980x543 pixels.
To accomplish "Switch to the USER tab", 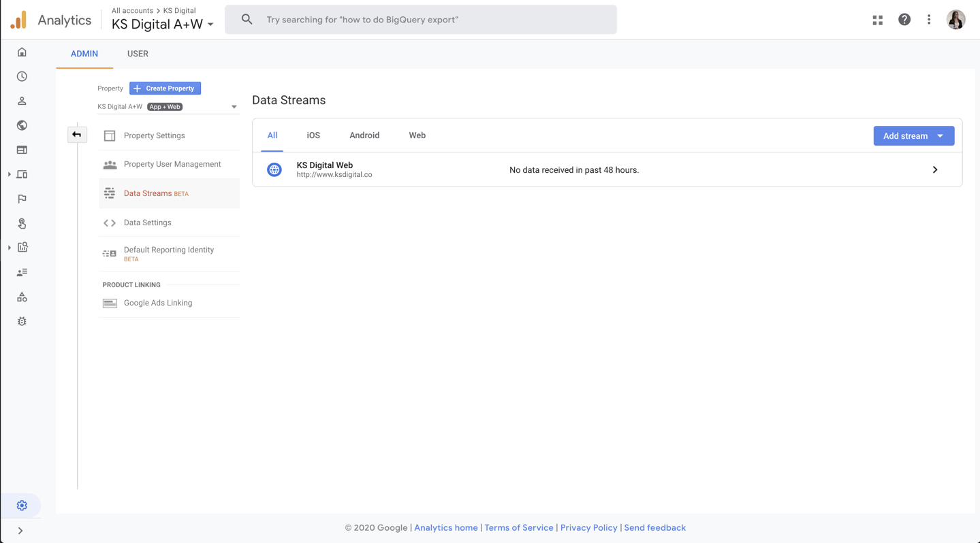I will 138,54.
